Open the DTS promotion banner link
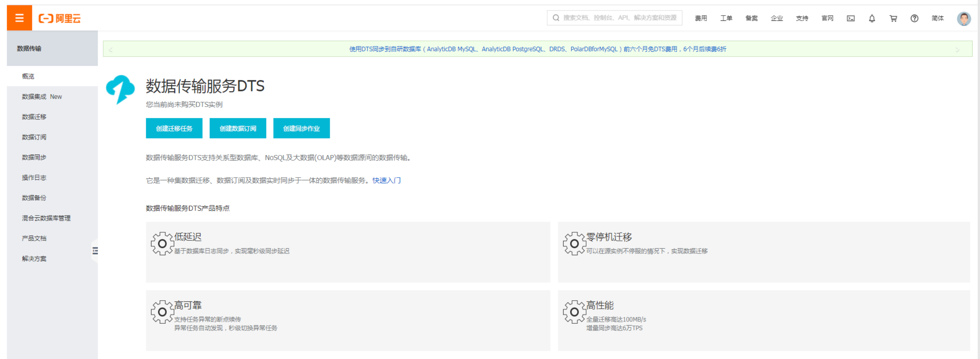The height and width of the screenshot is (359, 980). pos(538,49)
